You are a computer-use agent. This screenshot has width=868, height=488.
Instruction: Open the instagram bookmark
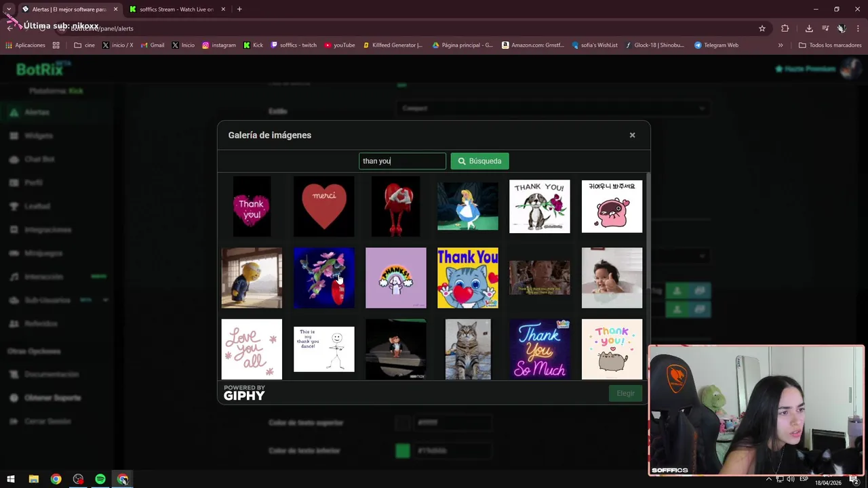tap(219, 45)
